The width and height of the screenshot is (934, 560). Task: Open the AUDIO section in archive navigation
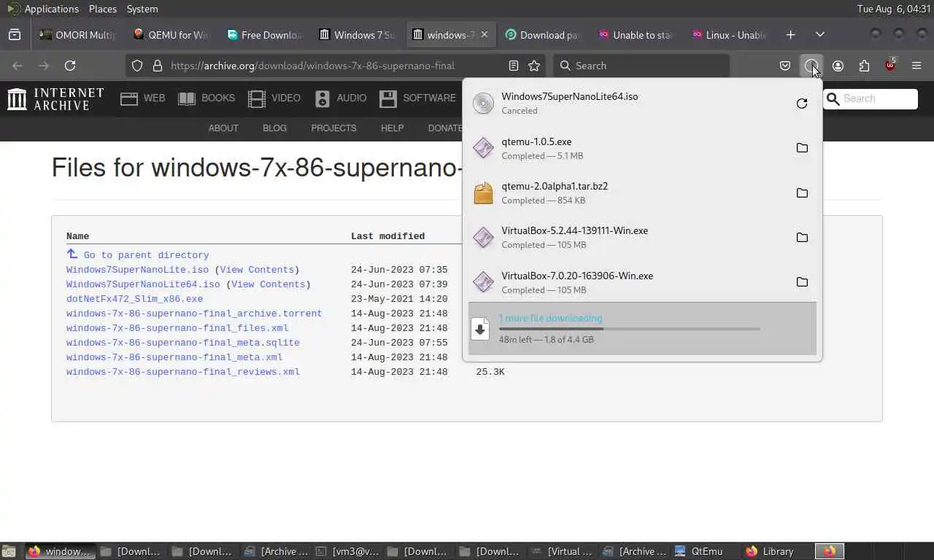pyautogui.click(x=340, y=98)
